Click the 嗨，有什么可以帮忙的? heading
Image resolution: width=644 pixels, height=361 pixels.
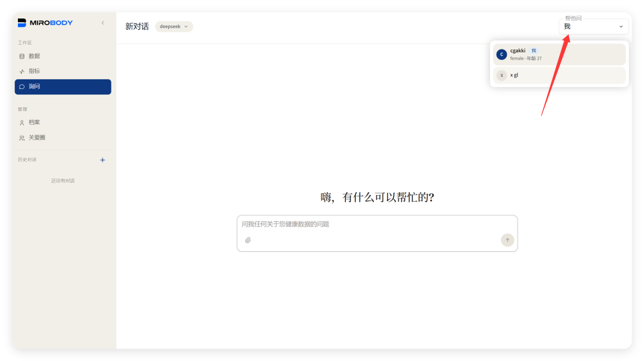tap(377, 198)
